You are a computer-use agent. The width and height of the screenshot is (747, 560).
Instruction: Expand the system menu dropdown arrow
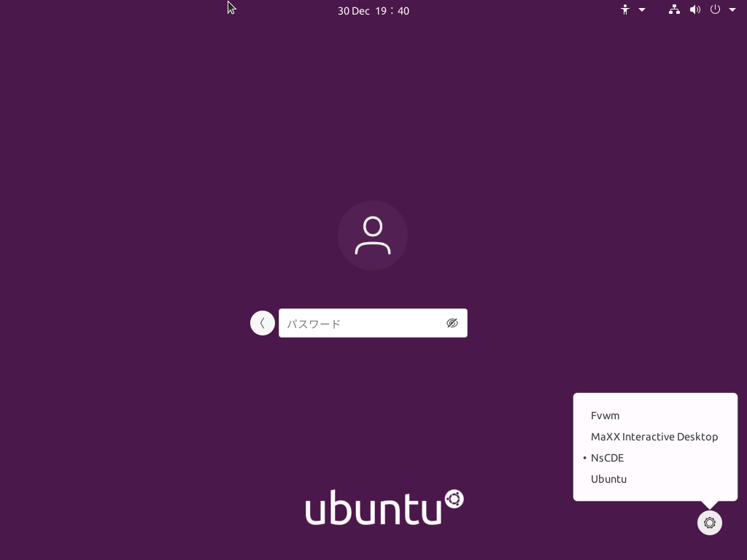pos(732,9)
